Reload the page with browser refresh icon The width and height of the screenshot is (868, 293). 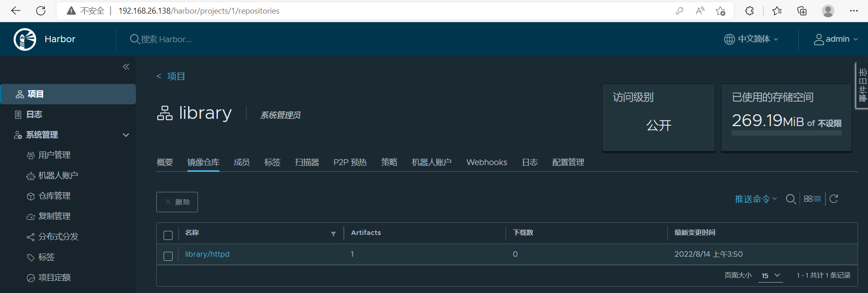[41, 11]
